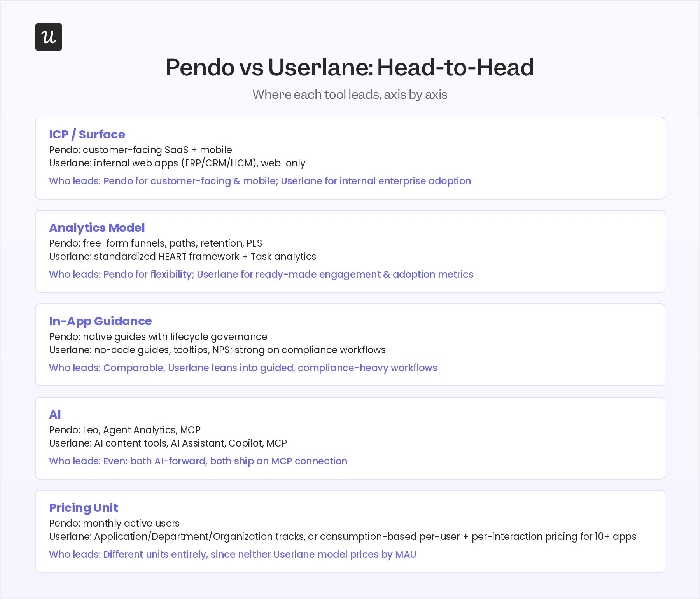Screen dimensions: 700x599
Task: Click the Userpilot logo icon
Action: click(49, 37)
